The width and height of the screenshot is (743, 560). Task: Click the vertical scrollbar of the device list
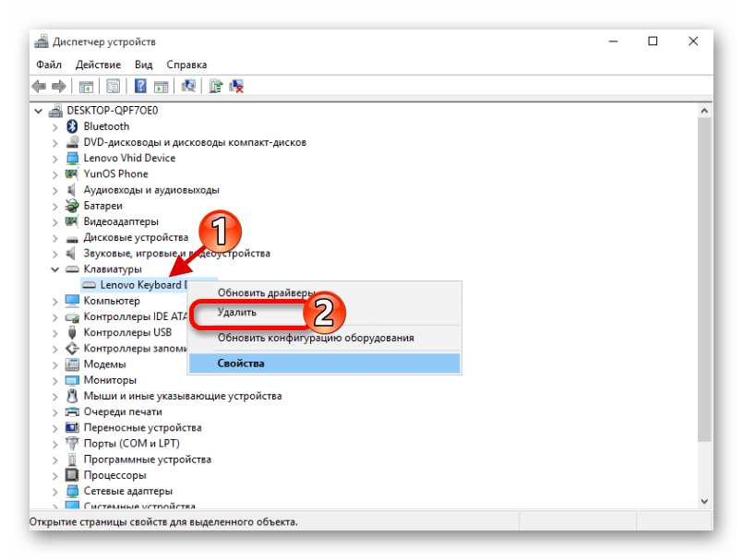[705, 277]
